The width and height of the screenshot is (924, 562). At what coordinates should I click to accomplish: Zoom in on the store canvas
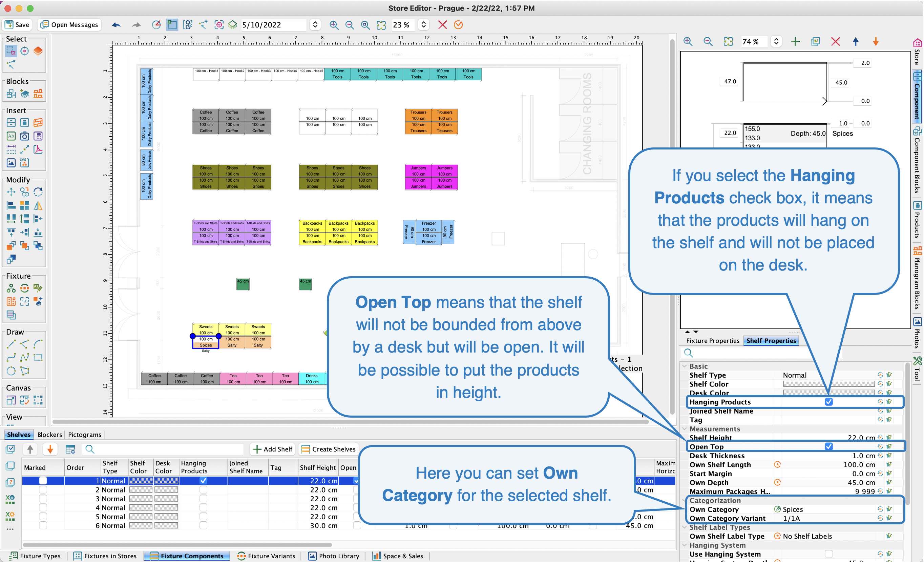point(334,25)
